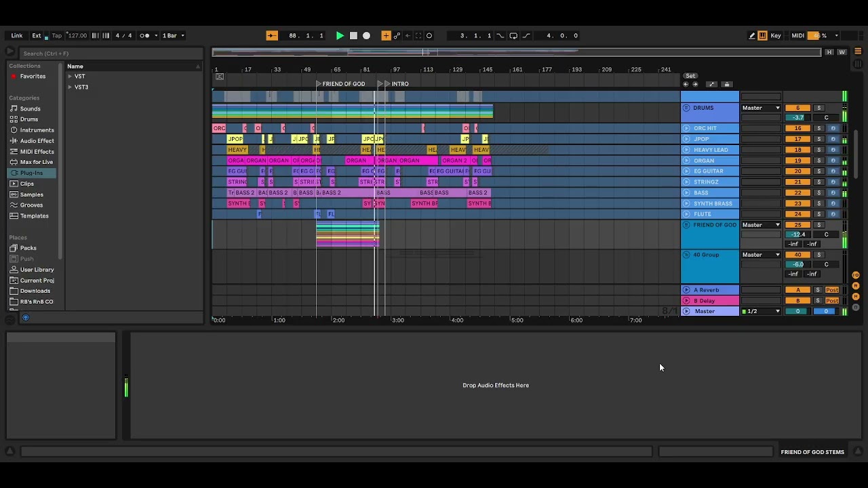Click the Phase Nudge Down icon
Viewport: 868px width, 488px height.
[x=95, y=35]
